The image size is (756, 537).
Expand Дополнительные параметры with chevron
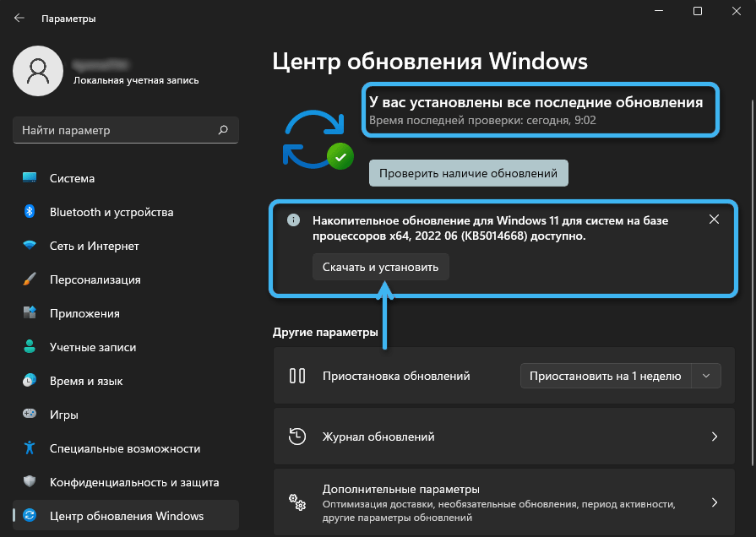pyautogui.click(x=714, y=502)
